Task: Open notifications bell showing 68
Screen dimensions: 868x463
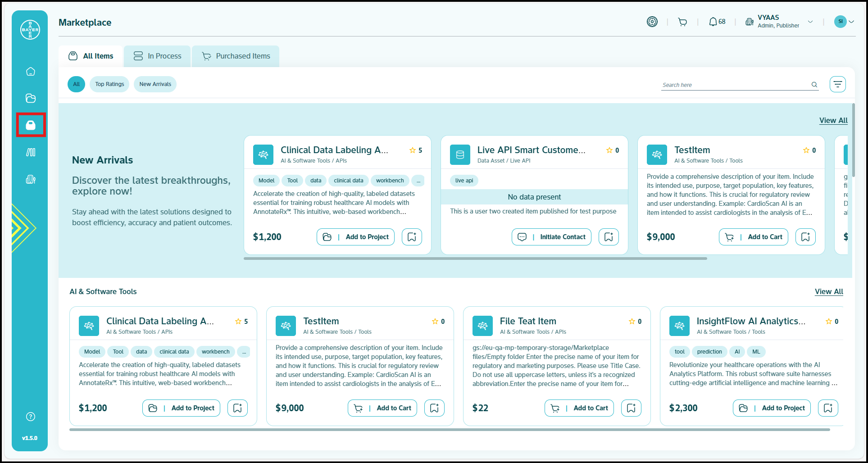Action: (x=717, y=22)
